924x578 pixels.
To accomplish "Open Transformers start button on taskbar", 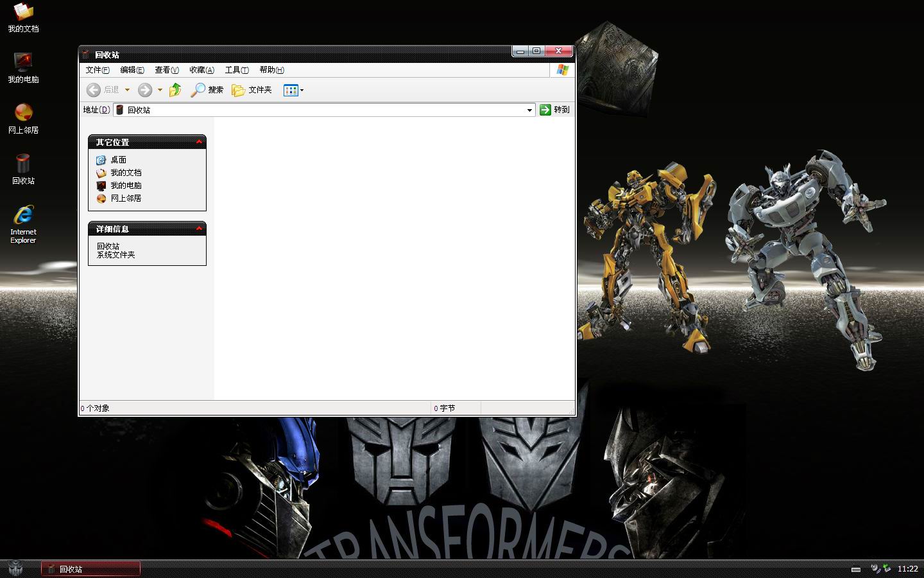I will coord(15,568).
